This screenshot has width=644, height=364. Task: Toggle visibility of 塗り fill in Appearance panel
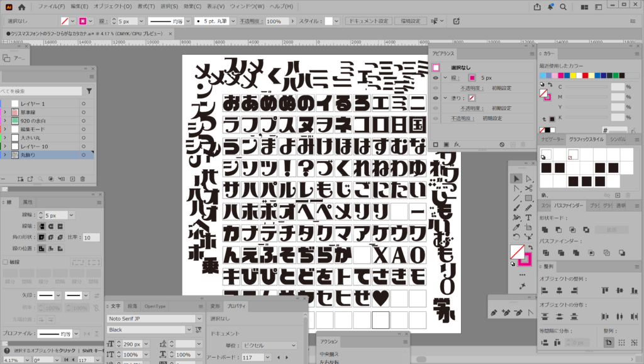click(x=435, y=98)
